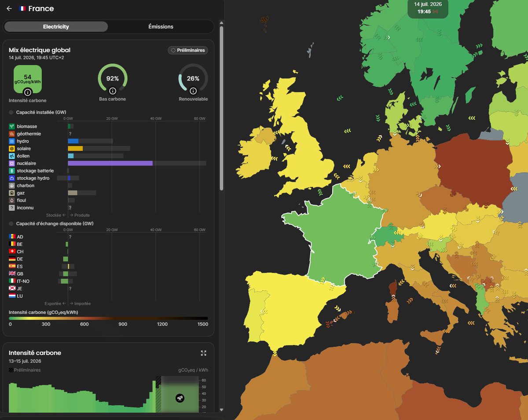Screen dimensions: 528x420
Task: Click the hydro source icon
Action: pos(12,141)
